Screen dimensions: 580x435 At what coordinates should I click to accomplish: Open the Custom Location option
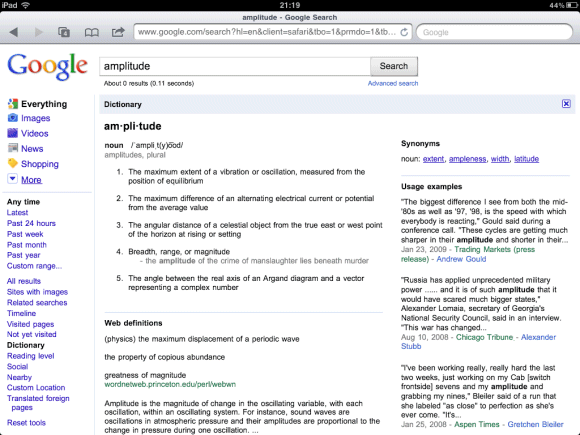click(36, 388)
